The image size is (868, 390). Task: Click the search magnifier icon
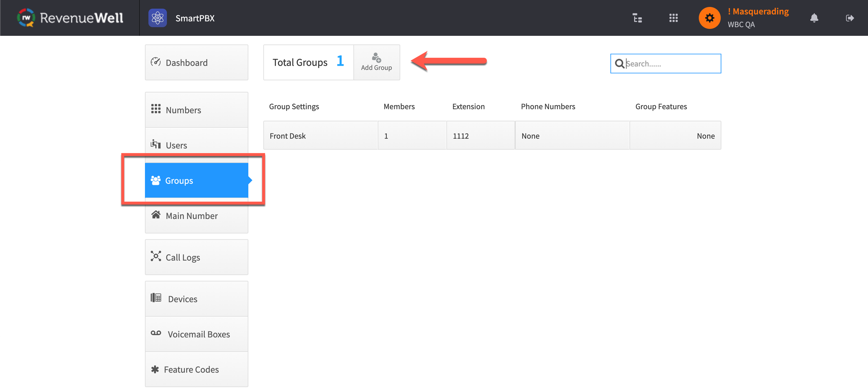tap(619, 64)
